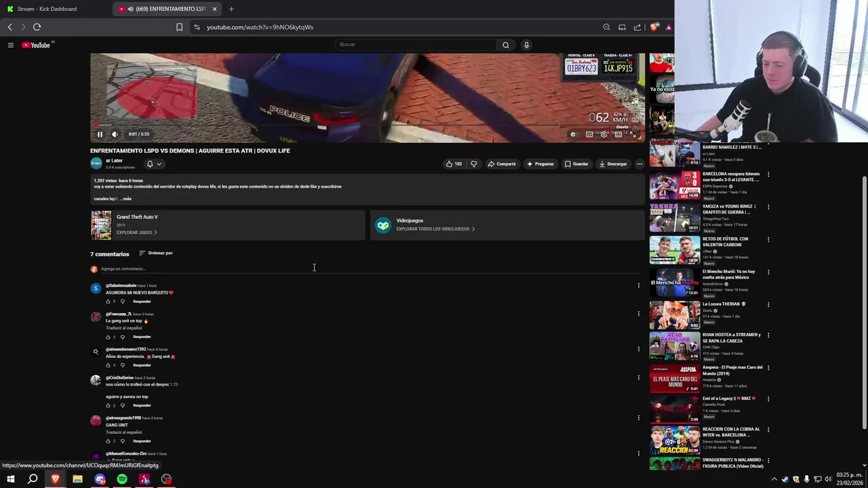Open more actions menu beside Descargar

pyautogui.click(x=639, y=164)
